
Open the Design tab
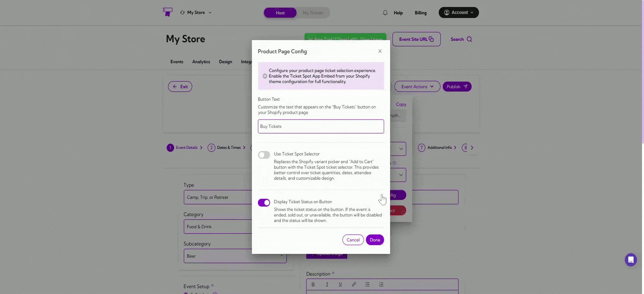click(225, 62)
